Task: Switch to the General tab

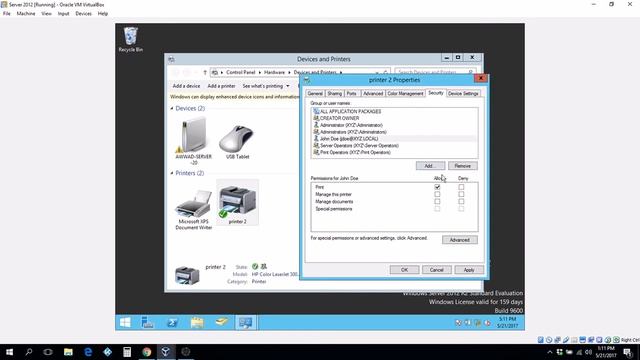Action: coord(315,93)
